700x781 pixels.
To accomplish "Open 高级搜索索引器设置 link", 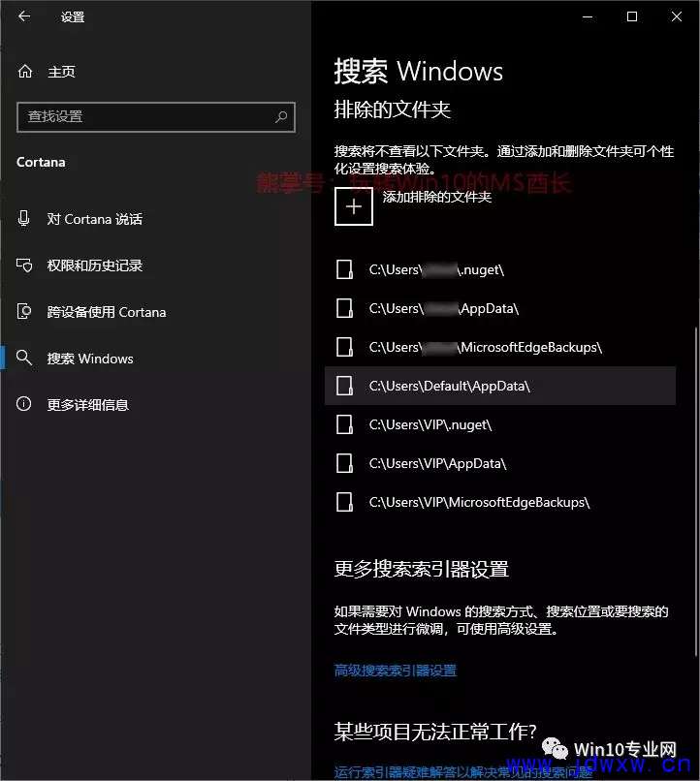I will (x=396, y=671).
